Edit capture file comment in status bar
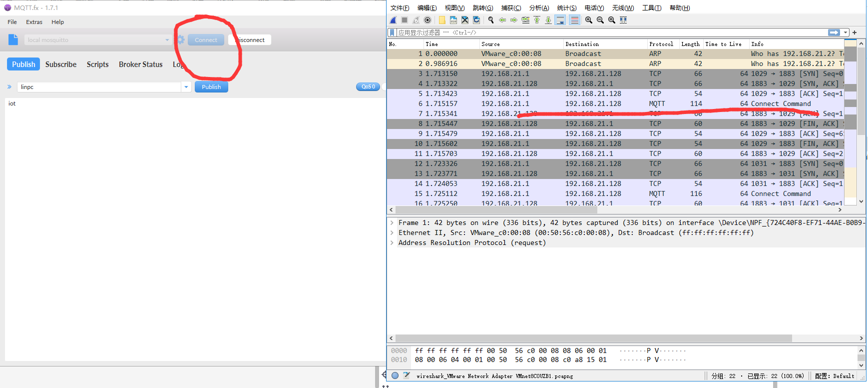 407,375
